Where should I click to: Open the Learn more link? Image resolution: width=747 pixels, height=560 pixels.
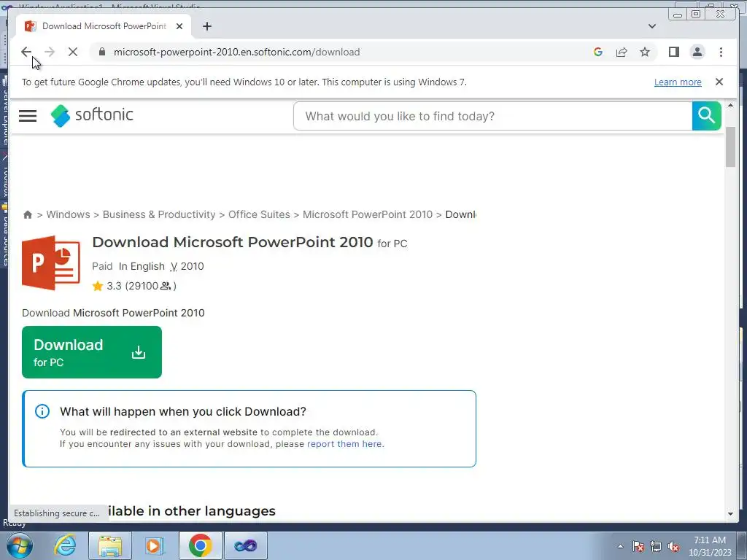click(x=678, y=82)
